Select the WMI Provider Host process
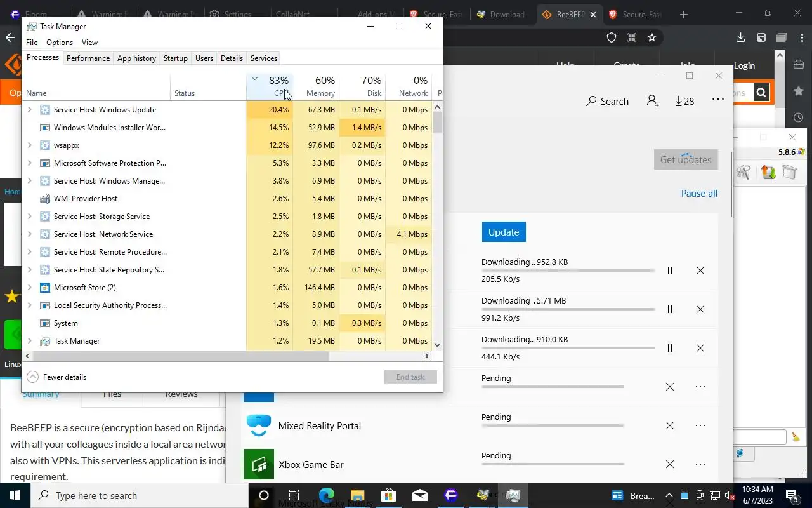 click(x=229, y=199)
